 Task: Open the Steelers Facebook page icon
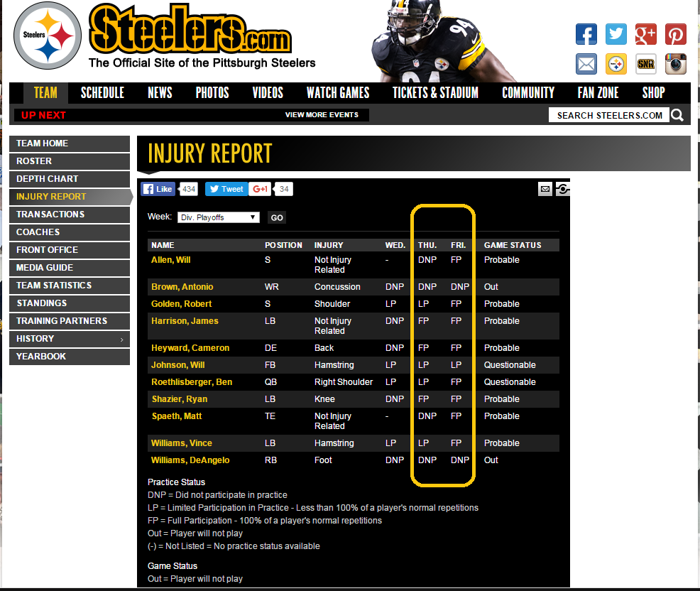(x=586, y=34)
